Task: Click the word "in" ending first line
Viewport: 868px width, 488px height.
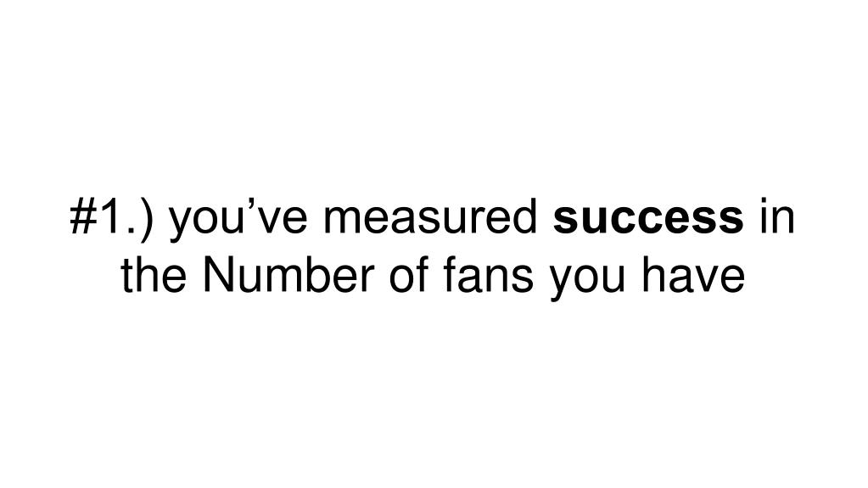Action: coord(777,216)
